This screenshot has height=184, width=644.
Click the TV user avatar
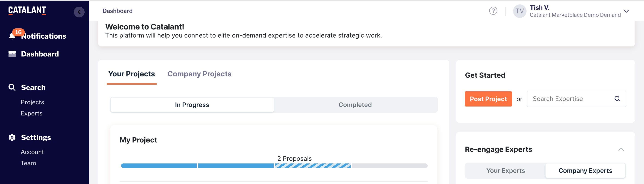coord(519,11)
